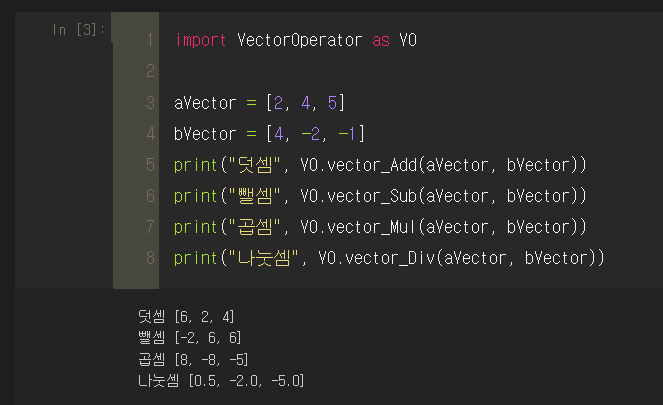This screenshot has width=663, height=405.
Task: Click VO.vector_Mul call on line 7
Action: tap(443, 227)
